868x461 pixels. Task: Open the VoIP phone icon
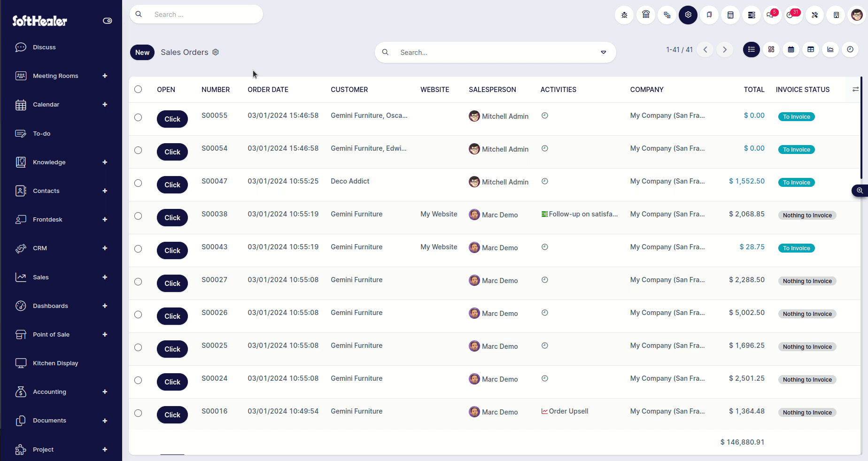pyautogui.click(x=646, y=15)
